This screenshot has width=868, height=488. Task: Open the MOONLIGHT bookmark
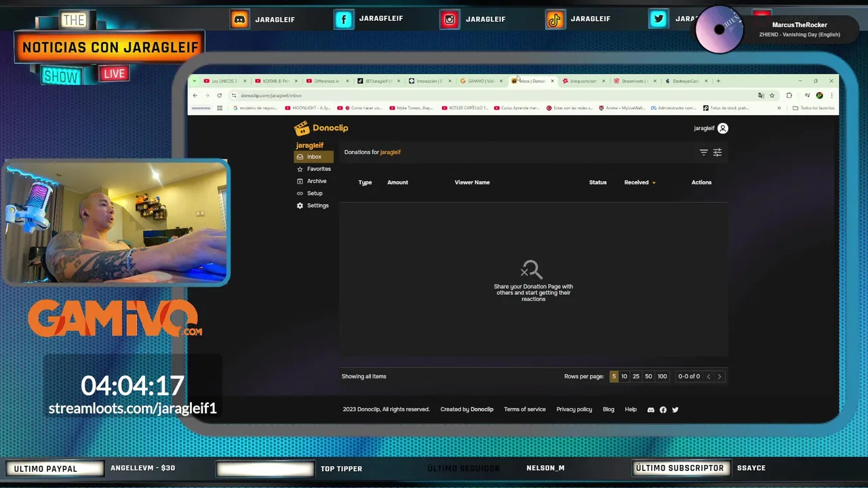pyautogui.click(x=308, y=108)
